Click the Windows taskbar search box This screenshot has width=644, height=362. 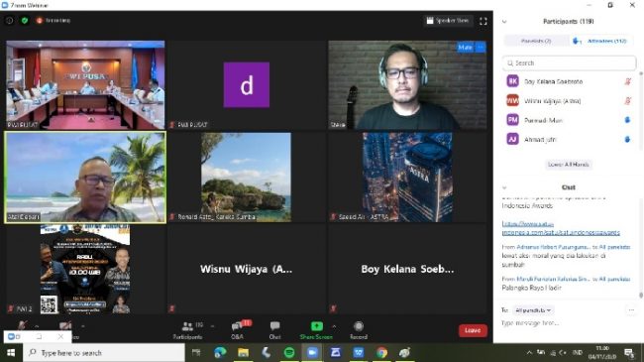tap(103, 353)
